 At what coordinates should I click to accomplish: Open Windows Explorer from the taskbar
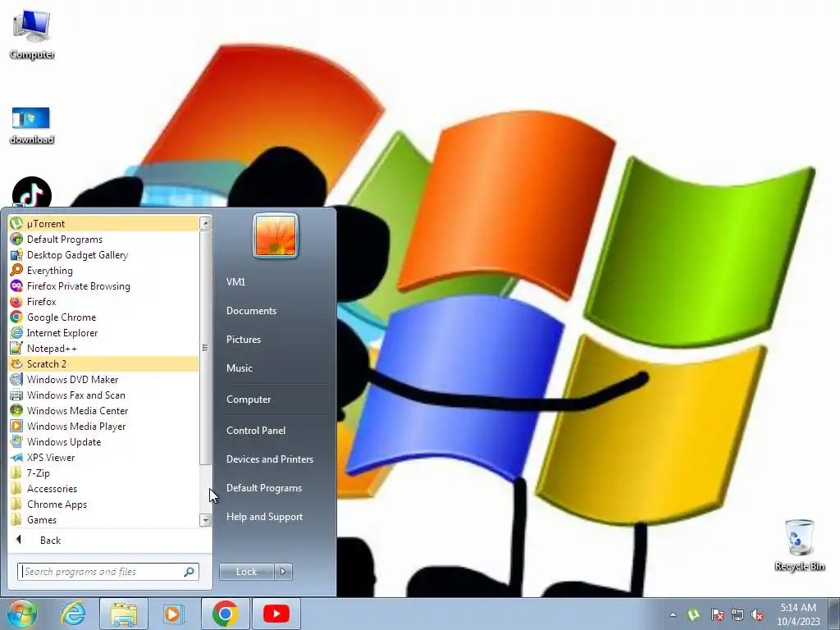(124, 614)
